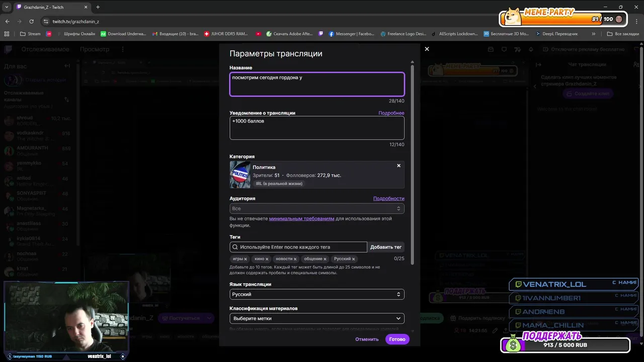
Task: Open the site info icon in address bar
Action: pos(46,22)
